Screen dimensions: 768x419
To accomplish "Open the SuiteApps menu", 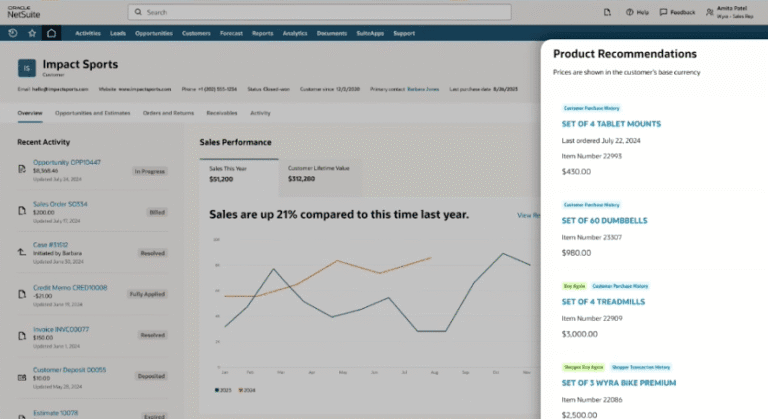I will pyautogui.click(x=370, y=33).
